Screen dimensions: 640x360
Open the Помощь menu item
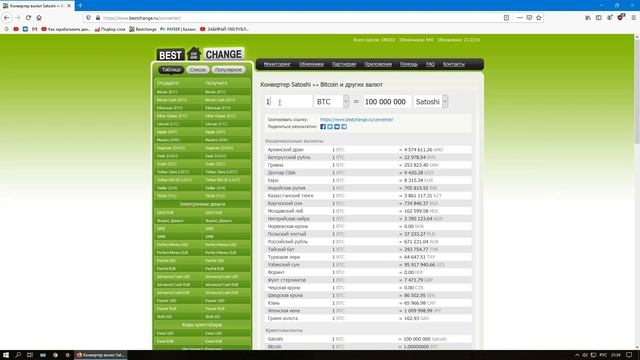click(409, 64)
